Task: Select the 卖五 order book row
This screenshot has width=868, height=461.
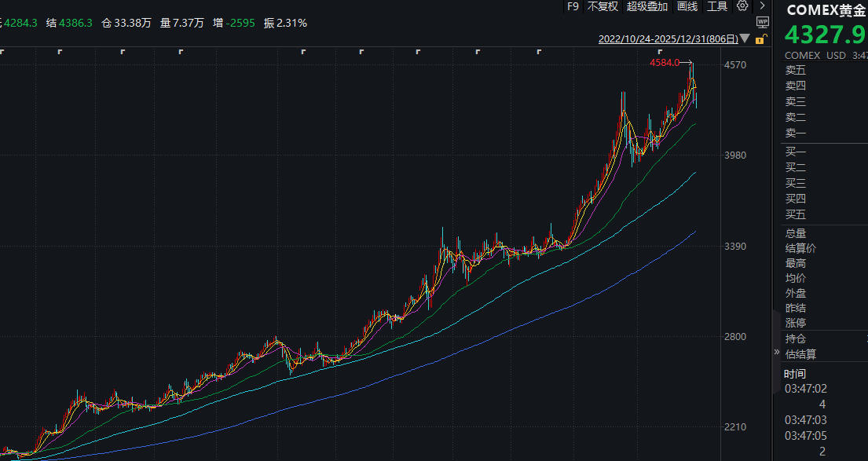Action: 796,70
